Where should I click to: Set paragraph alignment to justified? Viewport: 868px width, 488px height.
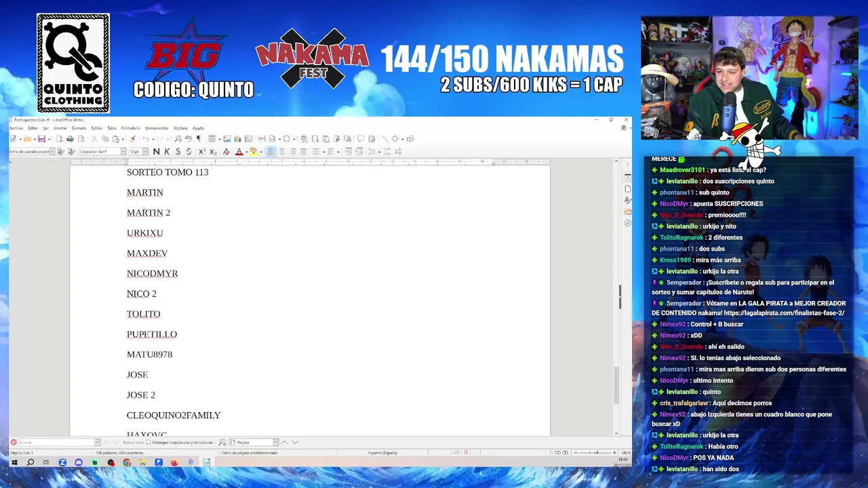[x=303, y=152]
